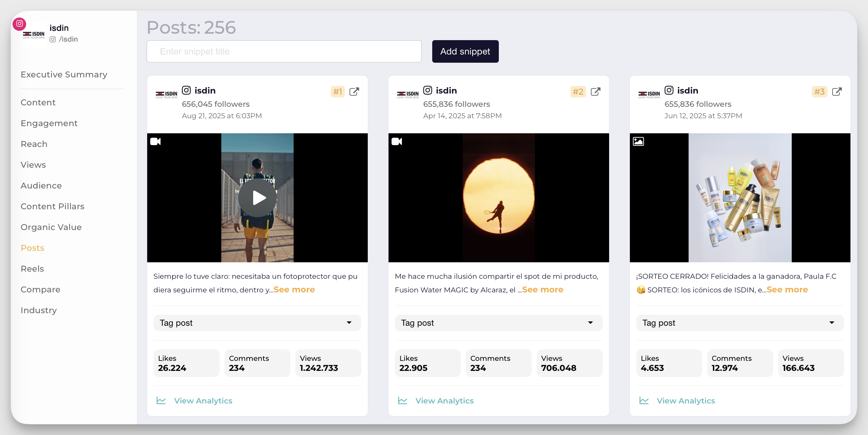The image size is (868, 435).
Task: Expand caption with See more on post #2
Action: tap(542, 290)
